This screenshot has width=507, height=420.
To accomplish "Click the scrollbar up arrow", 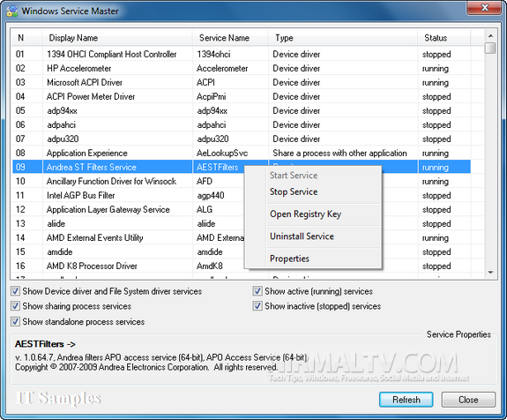I will pyautogui.click(x=490, y=35).
